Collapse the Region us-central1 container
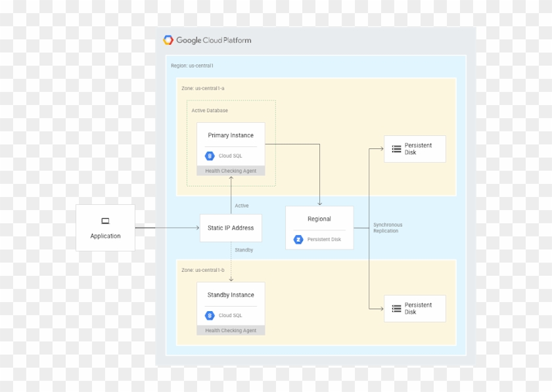The width and height of the screenshot is (552, 392). pyautogui.click(x=193, y=65)
